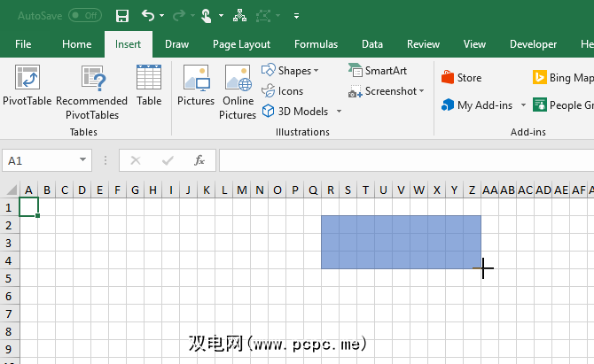Click the Icons button
The image size is (594, 364).
point(283,90)
